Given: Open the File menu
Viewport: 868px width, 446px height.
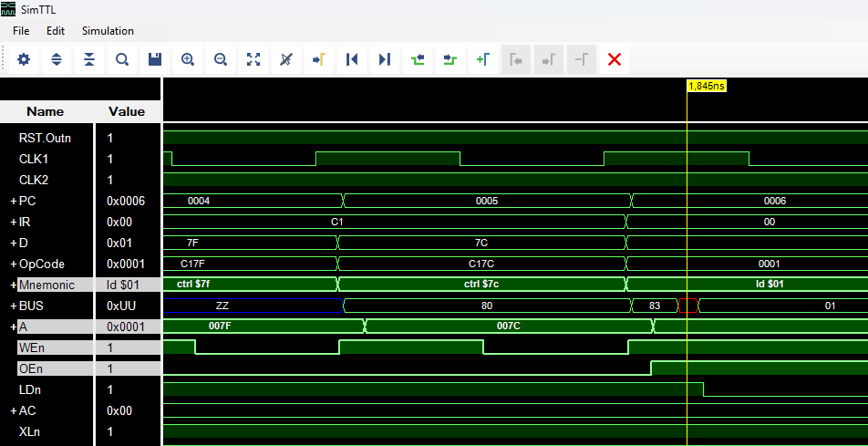Looking at the screenshot, I should [x=21, y=31].
